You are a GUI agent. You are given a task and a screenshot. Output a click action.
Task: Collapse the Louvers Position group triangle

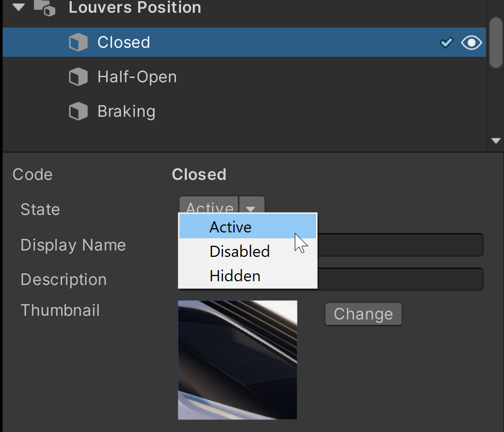coord(20,7)
